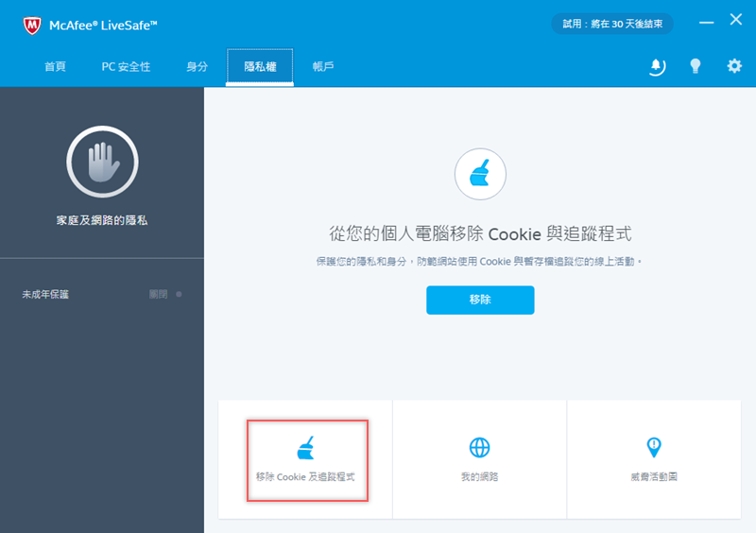Minimize the McAfee window

706,22
